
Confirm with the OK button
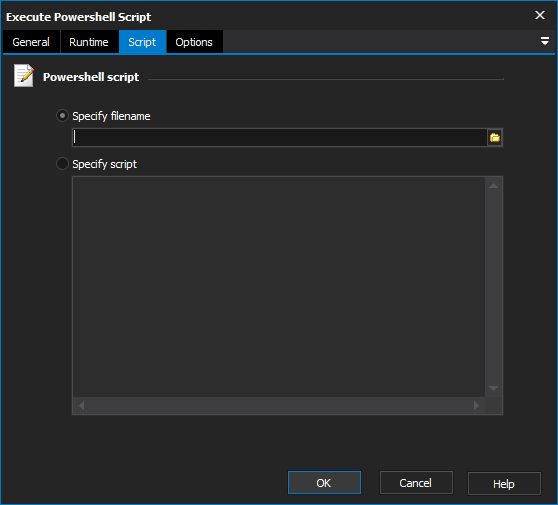(x=324, y=483)
